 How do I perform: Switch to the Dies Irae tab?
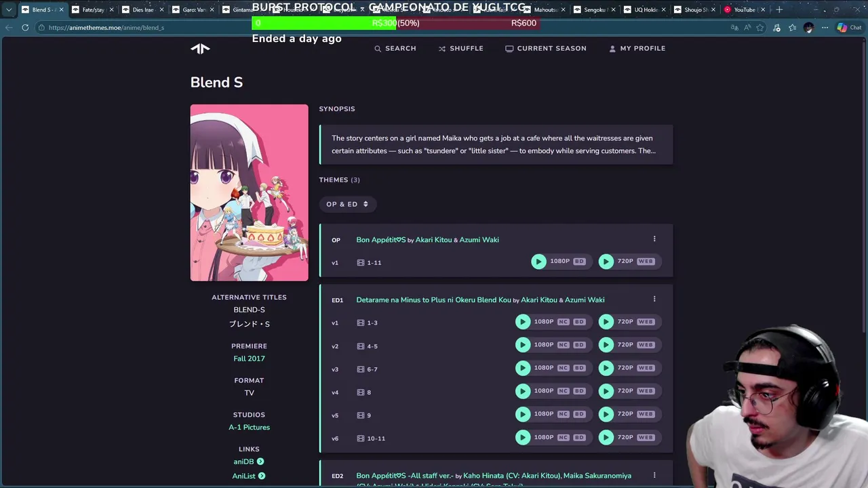coord(143,9)
